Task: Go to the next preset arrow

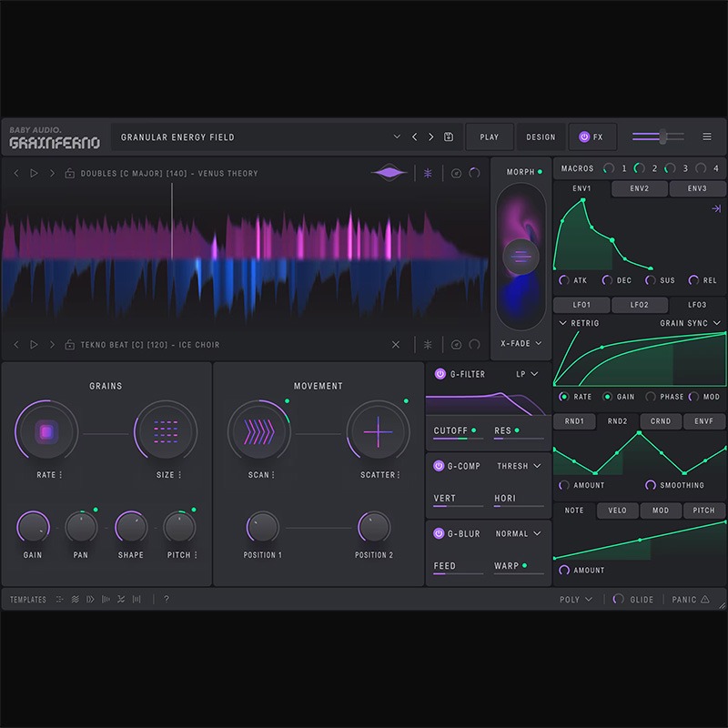Action: 430,136
